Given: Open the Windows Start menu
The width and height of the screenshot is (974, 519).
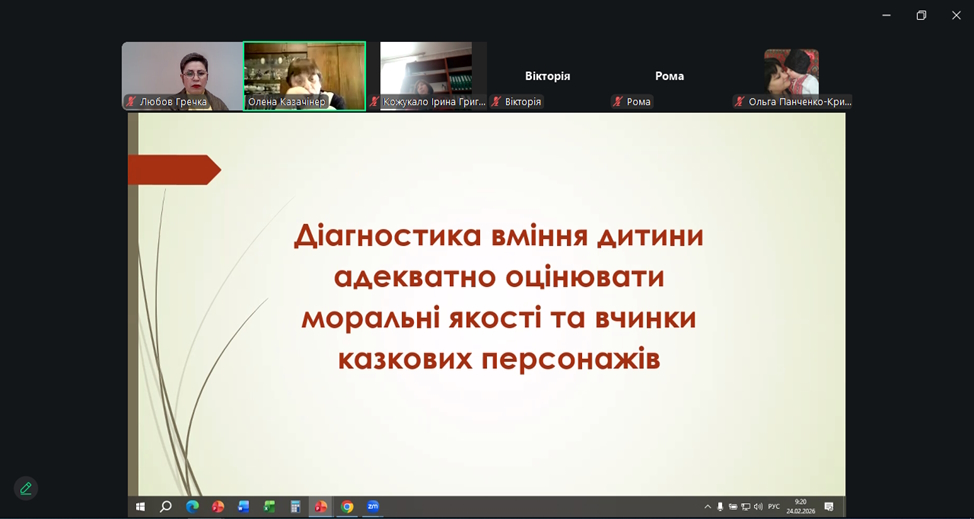Looking at the screenshot, I should 140,507.
